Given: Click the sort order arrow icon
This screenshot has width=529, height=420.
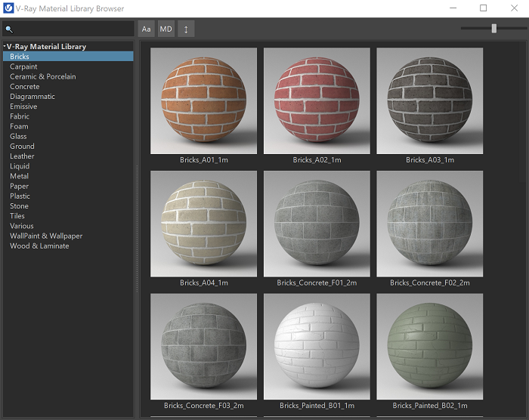Looking at the screenshot, I should click(186, 29).
